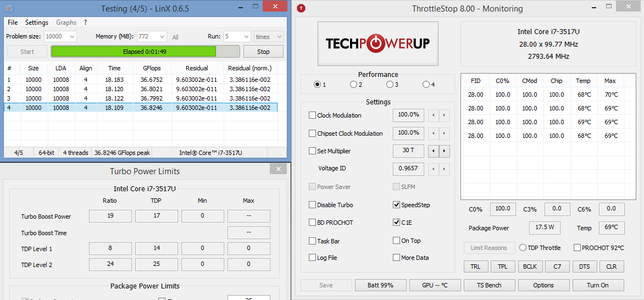Open the Run count dropdown
Viewport: 644px width, 300px height.
click(237, 37)
